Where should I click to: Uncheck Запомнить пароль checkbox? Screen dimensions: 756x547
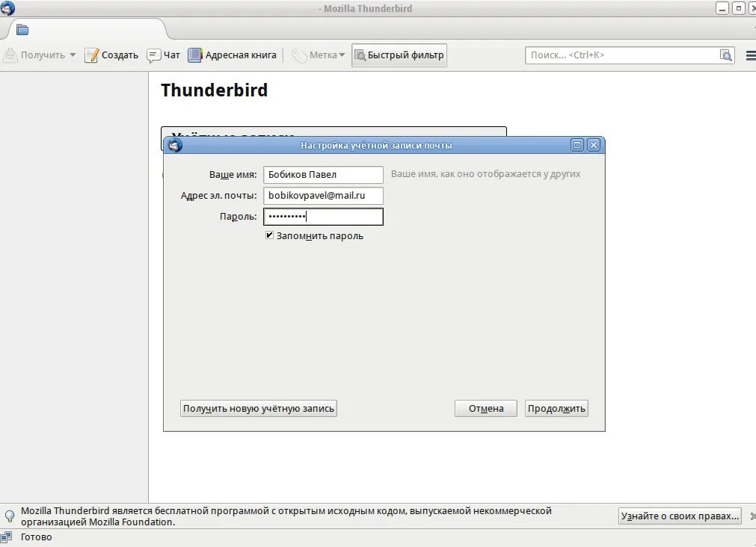[269, 235]
